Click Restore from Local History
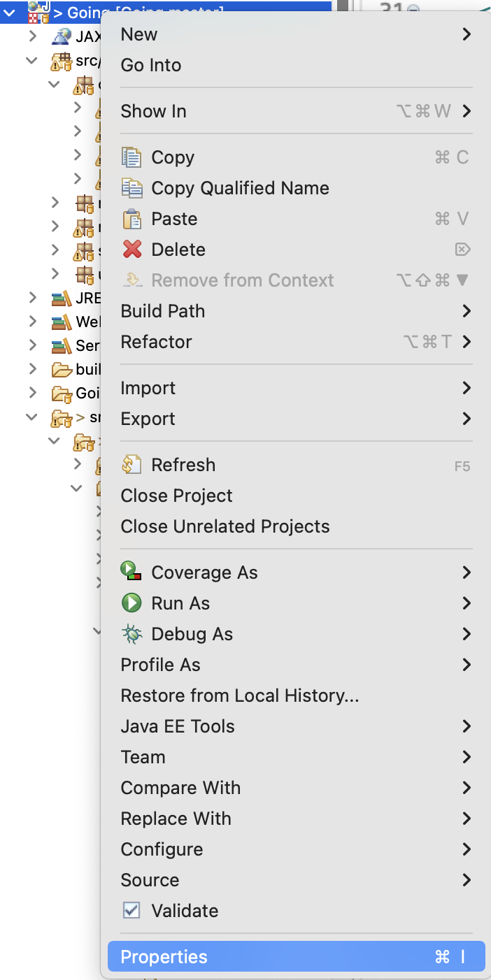The width and height of the screenshot is (491, 980). 239,696
